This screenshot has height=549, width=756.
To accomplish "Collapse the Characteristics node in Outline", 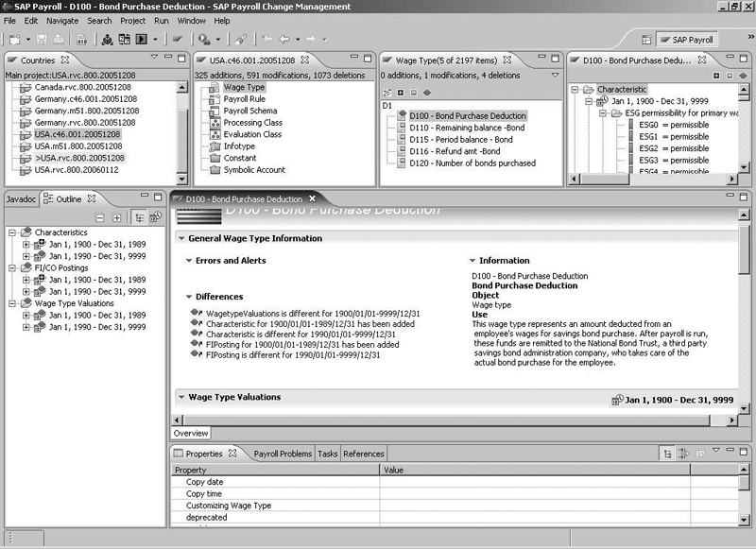I will (x=12, y=232).
